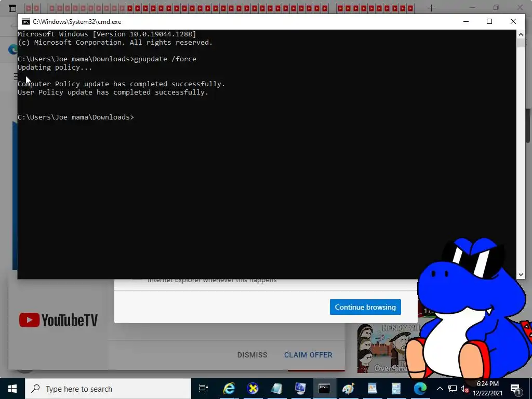Select the Command Prompt taskbar icon
Screen dimensions: 532x399
pos(324,389)
